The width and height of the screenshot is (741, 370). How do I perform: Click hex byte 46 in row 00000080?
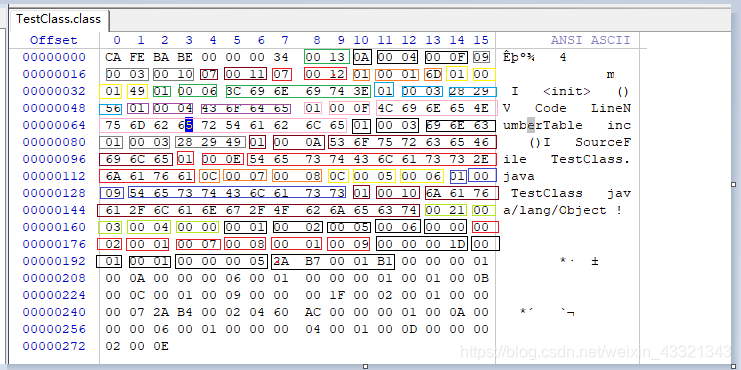coord(481,142)
